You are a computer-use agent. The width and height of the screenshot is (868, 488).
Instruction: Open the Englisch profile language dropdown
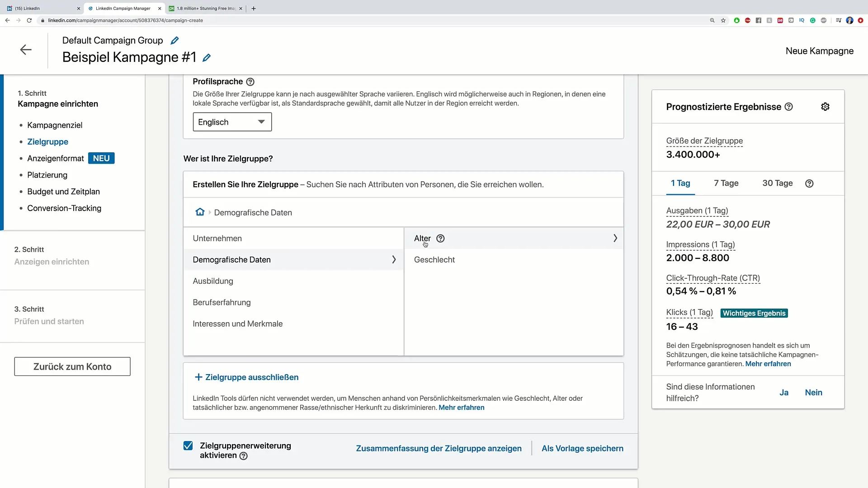click(x=232, y=122)
